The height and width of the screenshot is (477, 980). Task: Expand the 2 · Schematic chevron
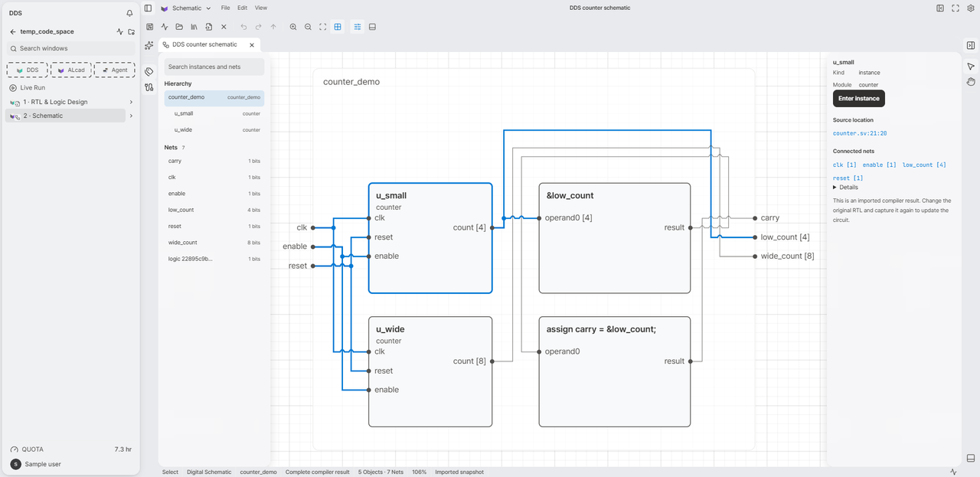131,116
